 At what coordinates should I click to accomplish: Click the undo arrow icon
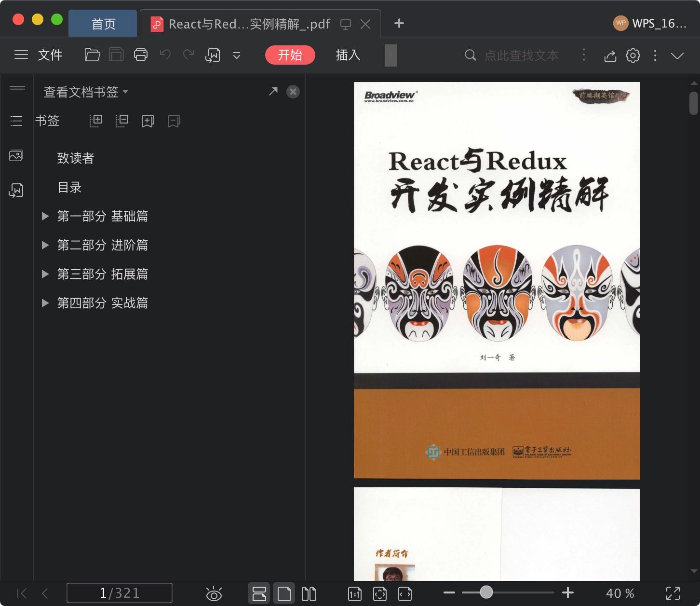click(165, 55)
